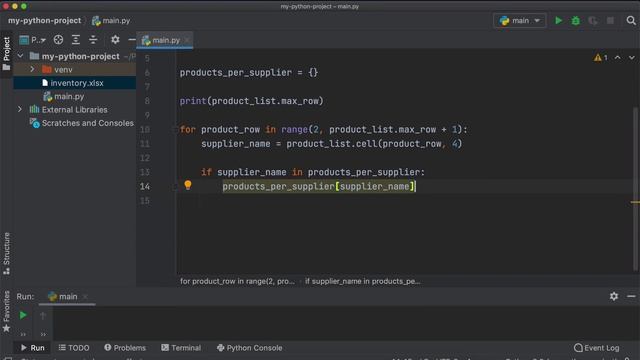Hide the Run tool window with the minus icon

point(631,296)
